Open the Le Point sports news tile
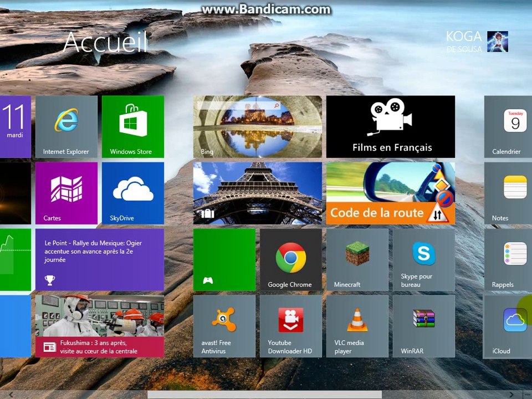The height and width of the screenshot is (399, 532). point(100,259)
